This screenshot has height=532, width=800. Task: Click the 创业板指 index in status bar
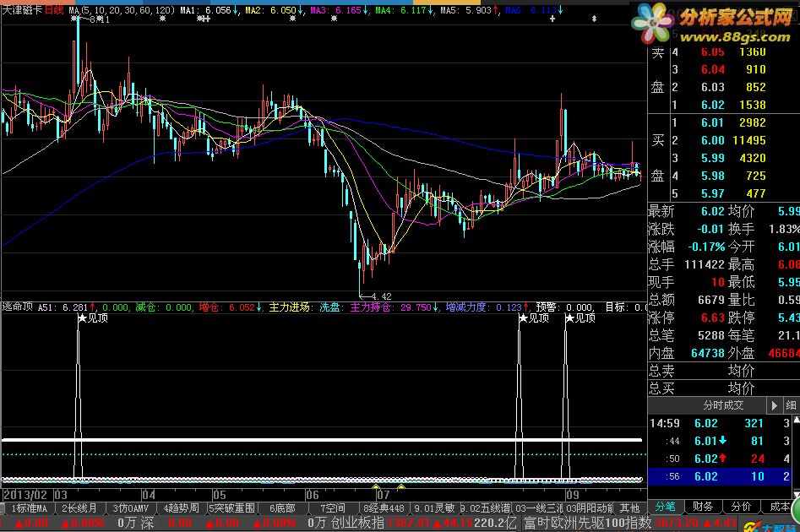click(x=357, y=523)
